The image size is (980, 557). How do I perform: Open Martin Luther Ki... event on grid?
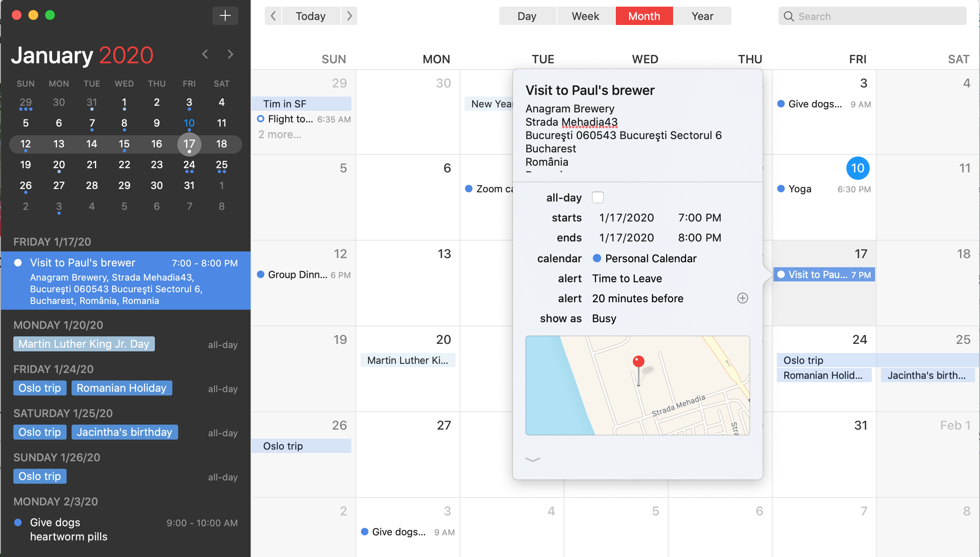(x=408, y=361)
